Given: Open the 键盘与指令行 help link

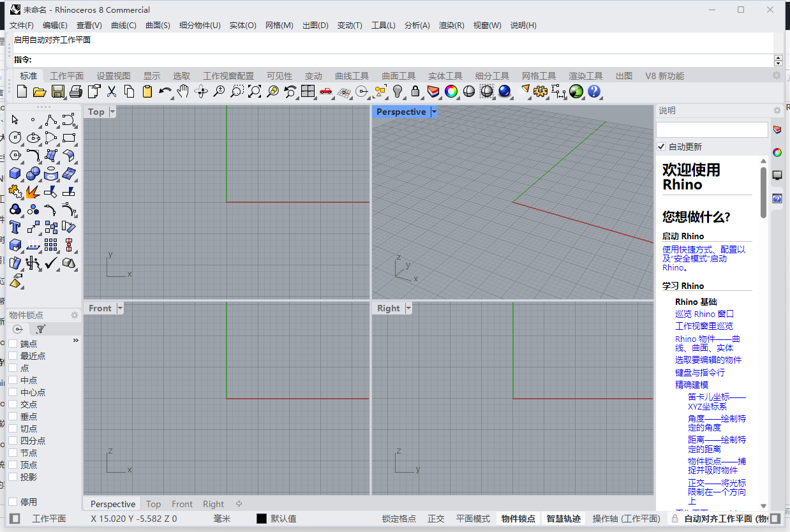Looking at the screenshot, I should click(700, 372).
